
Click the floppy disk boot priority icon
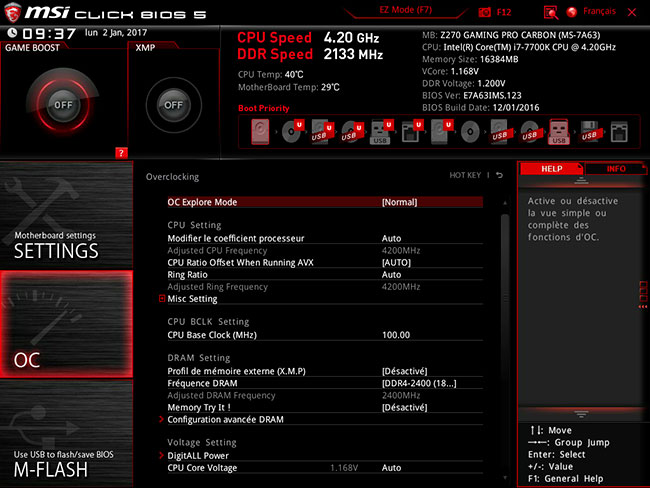tap(589, 130)
